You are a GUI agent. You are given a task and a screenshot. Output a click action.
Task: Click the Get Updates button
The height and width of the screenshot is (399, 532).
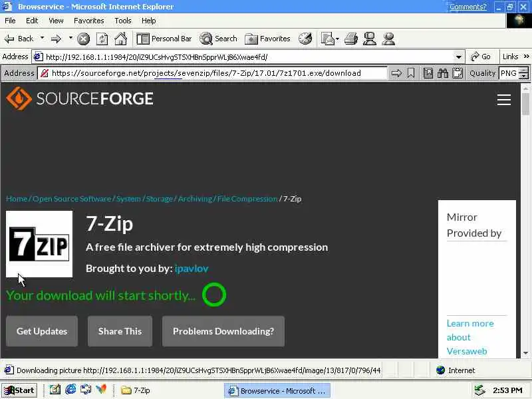(x=42, y=331)
